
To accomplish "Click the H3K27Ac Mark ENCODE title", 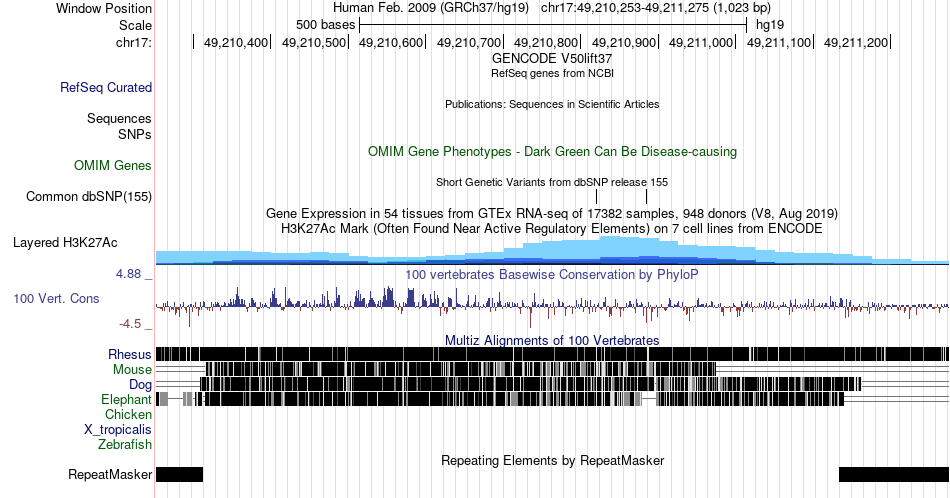I will [552, 228].
